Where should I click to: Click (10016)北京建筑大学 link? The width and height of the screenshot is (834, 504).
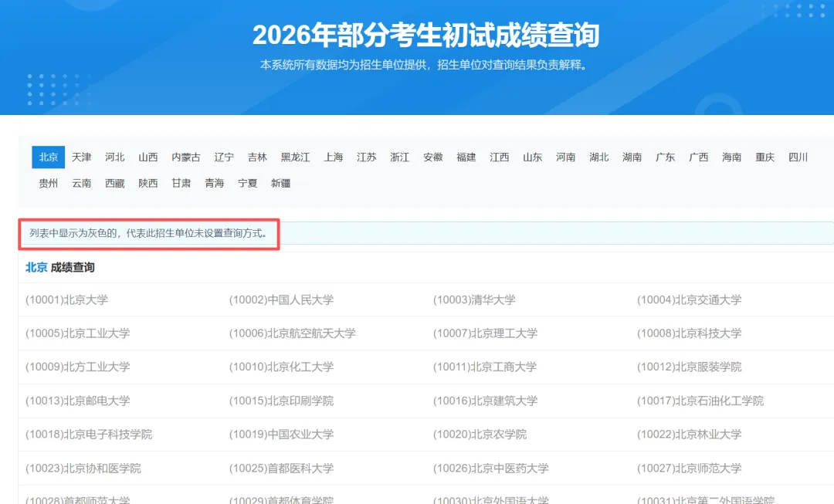coord(486,401)
